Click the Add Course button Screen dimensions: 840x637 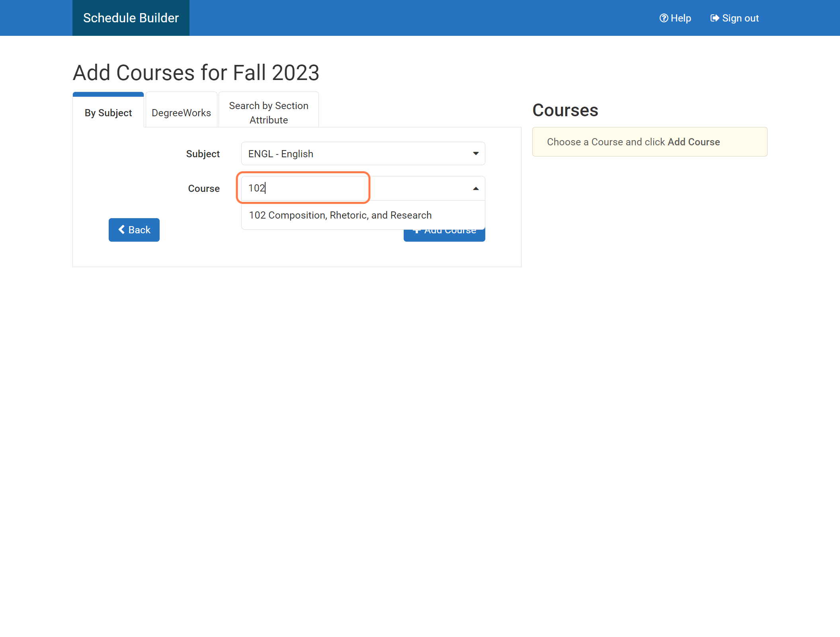[x=444, y=235]
